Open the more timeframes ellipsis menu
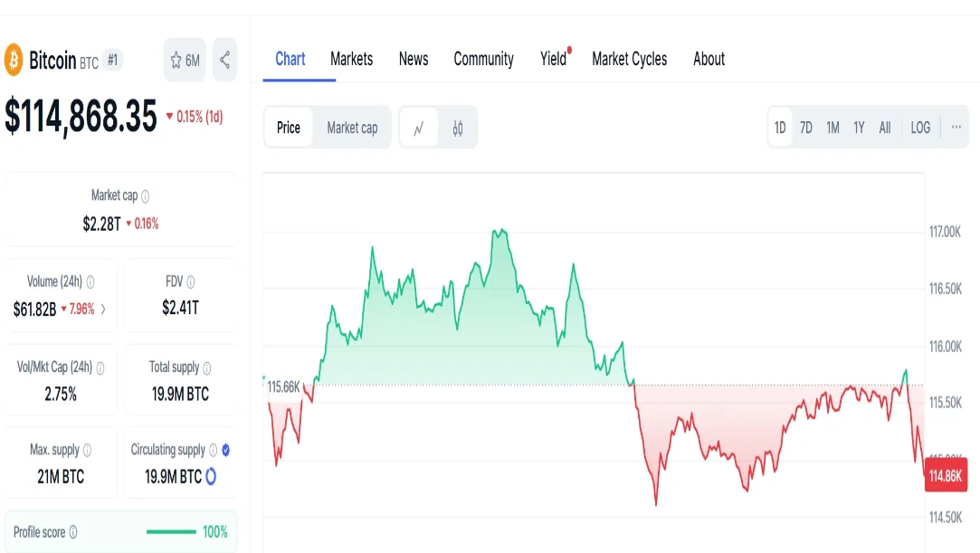The width and height of the screenshot is (980, 553). tap(956, 128)
